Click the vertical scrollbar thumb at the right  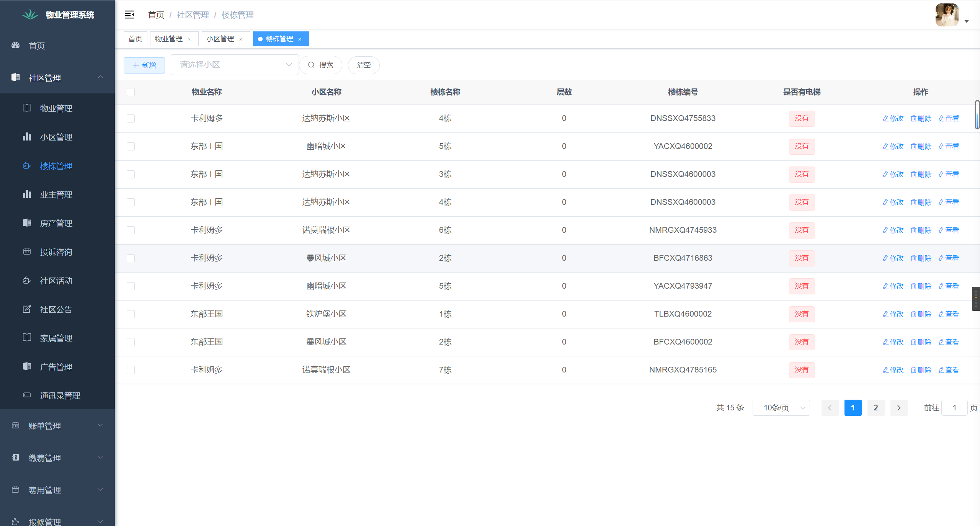(977, 115)
